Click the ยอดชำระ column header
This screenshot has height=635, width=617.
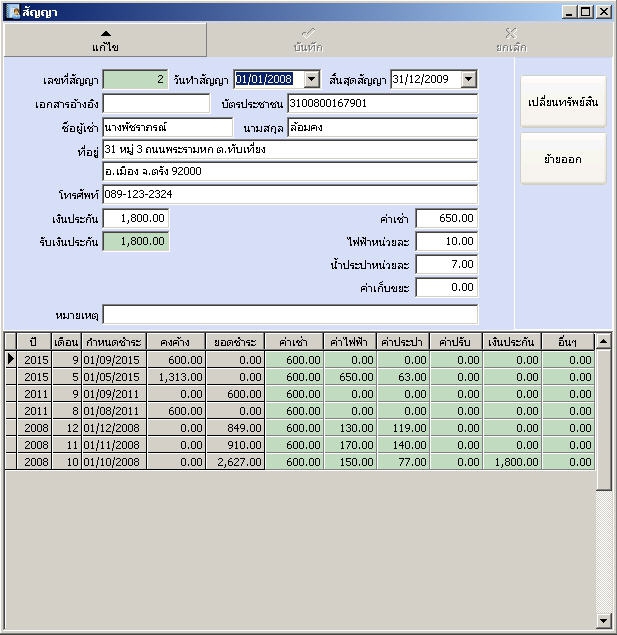(235, 342)
